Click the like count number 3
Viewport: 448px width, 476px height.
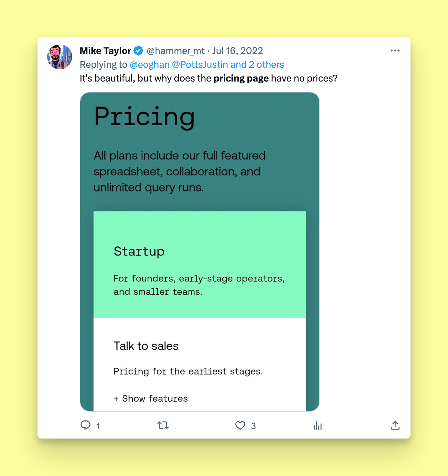point(253,425)
